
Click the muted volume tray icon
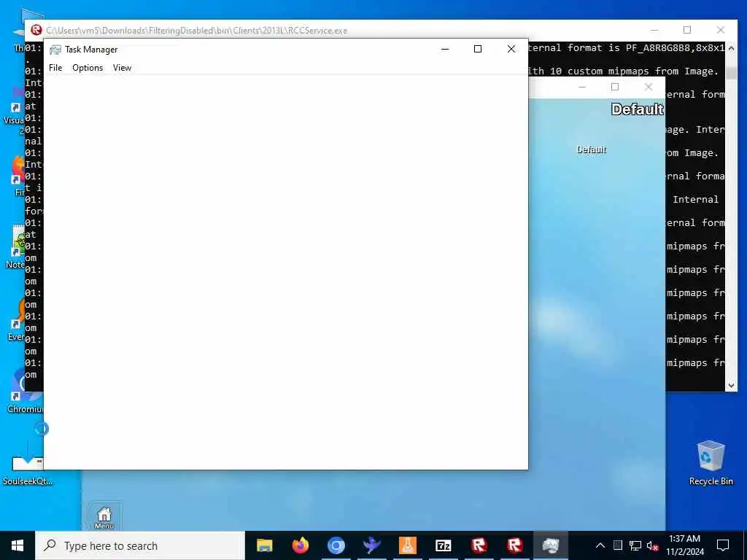(x=653, y=545)
